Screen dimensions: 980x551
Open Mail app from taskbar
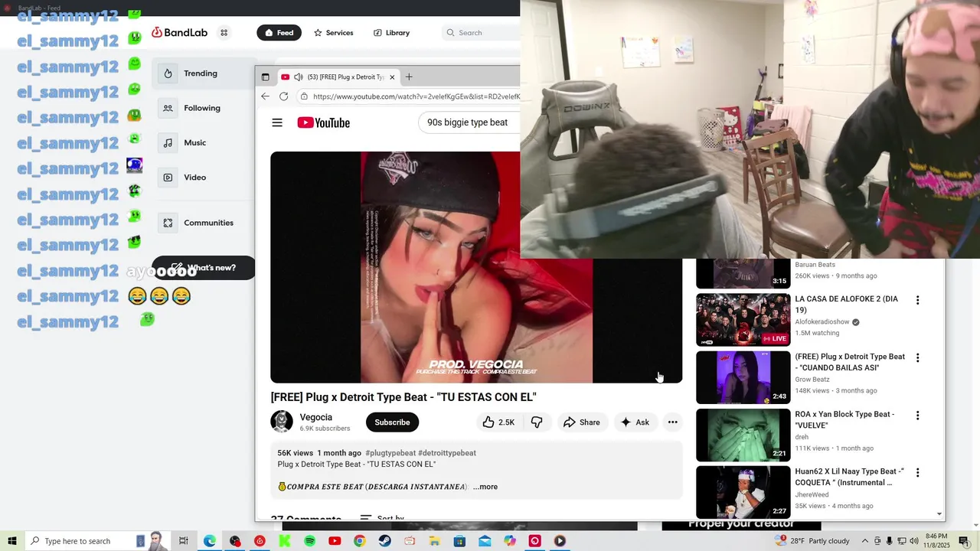click(485, 541)
